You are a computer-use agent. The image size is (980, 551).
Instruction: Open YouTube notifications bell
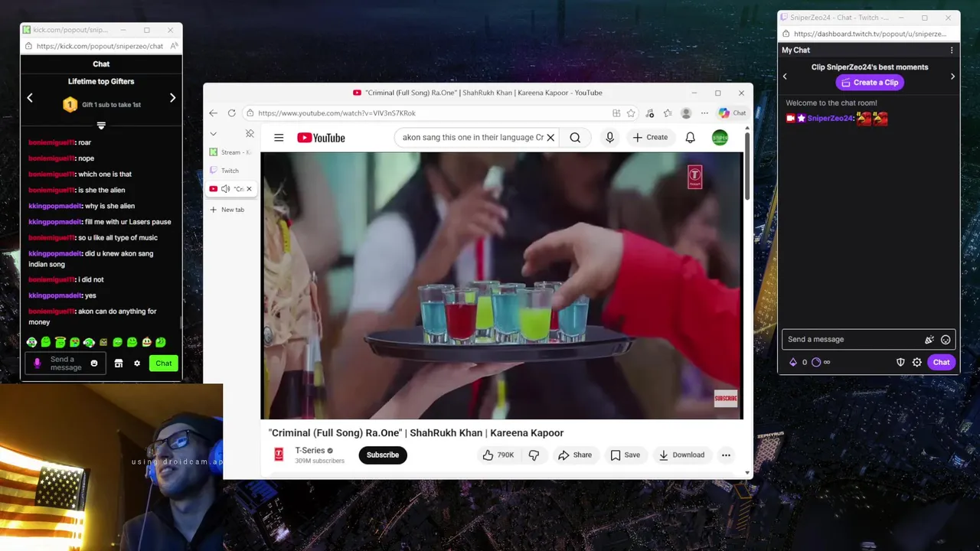(x=690, y=138)
